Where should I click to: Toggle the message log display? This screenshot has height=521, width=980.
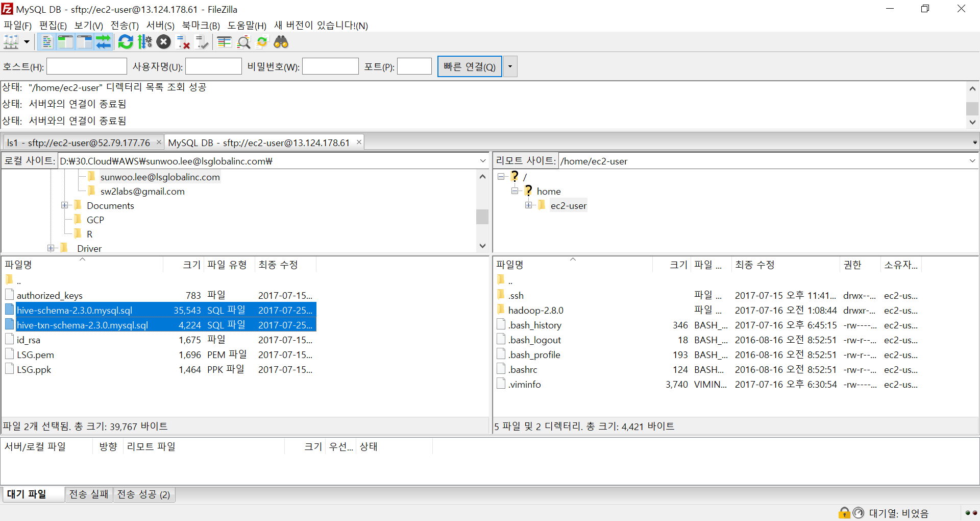click(46, 42)
